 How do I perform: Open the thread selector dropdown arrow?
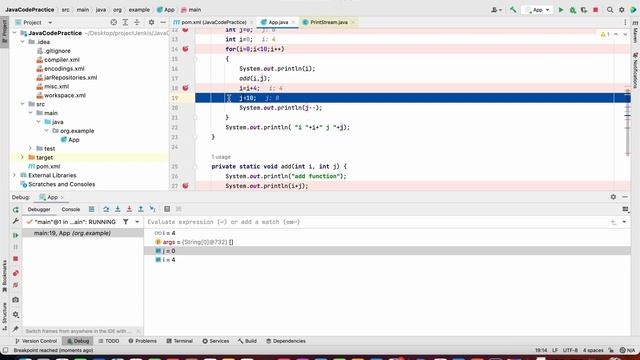137,222
